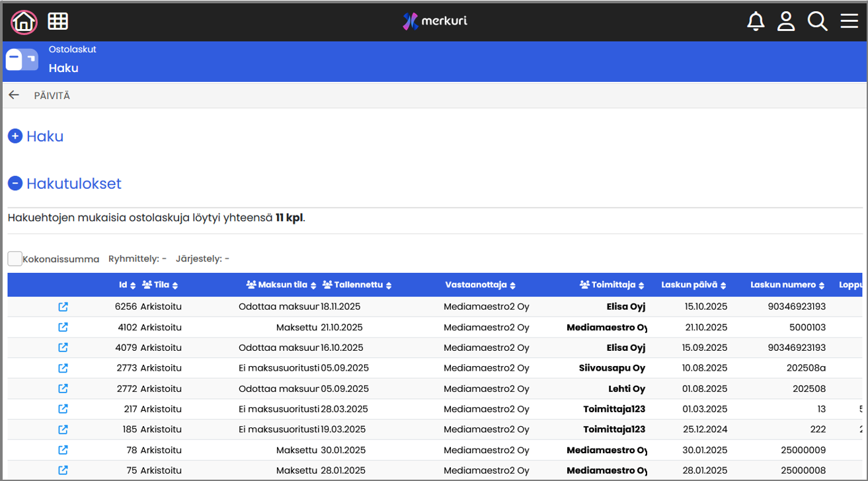Viewport: 868px width, 481px height.
Task: Go to the home page icon
Action: coord(24,22)
